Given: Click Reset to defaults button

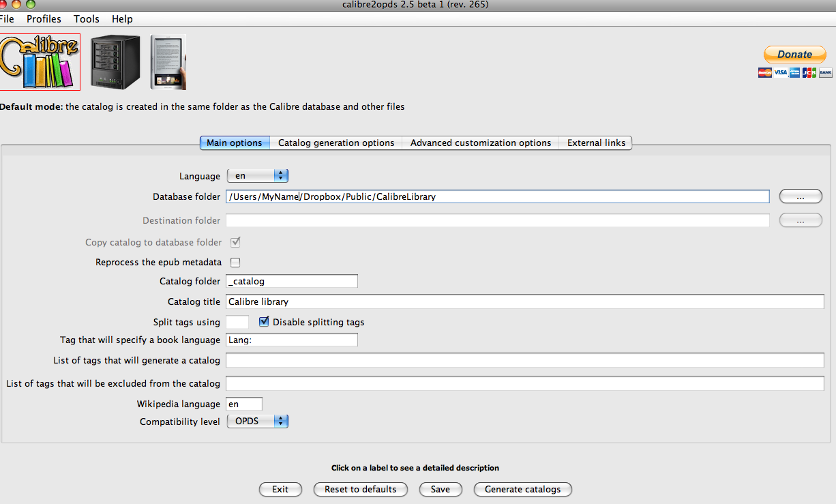Looking at the screenshot, I should click(x=361, y=489).
